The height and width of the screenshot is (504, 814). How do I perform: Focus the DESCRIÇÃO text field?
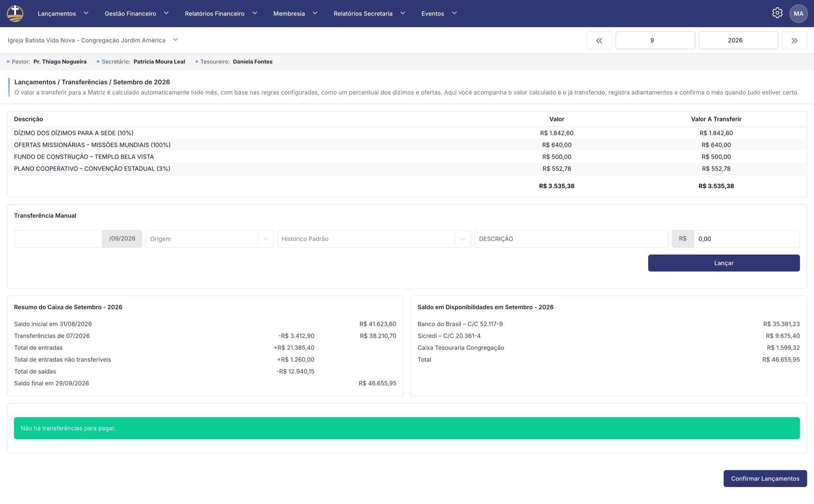[x=571, y=239]
